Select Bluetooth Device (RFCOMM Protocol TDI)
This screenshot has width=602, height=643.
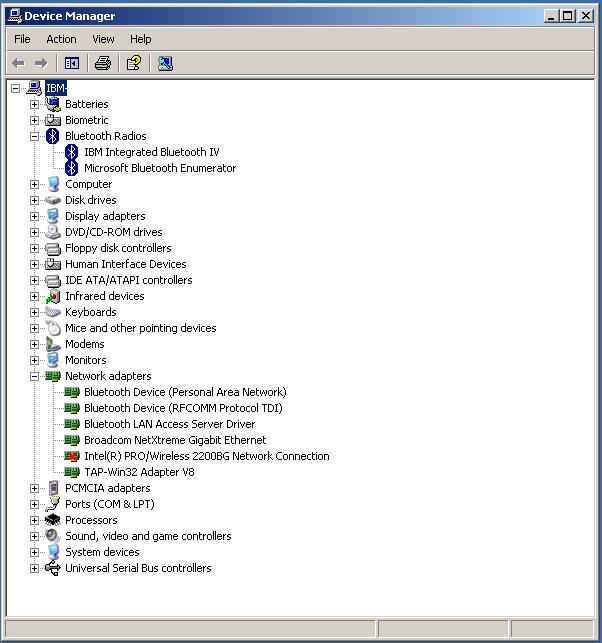183,408
